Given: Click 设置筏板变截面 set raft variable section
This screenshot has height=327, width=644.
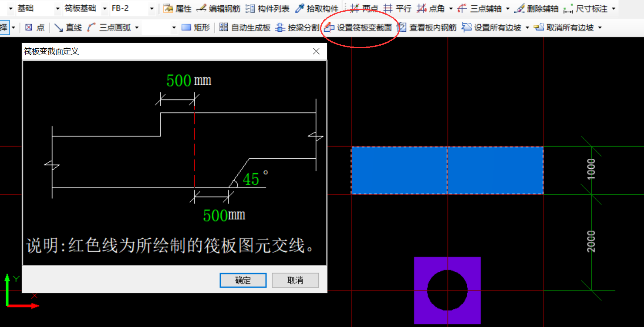Looking at the screenshot, I should point(358,28).
